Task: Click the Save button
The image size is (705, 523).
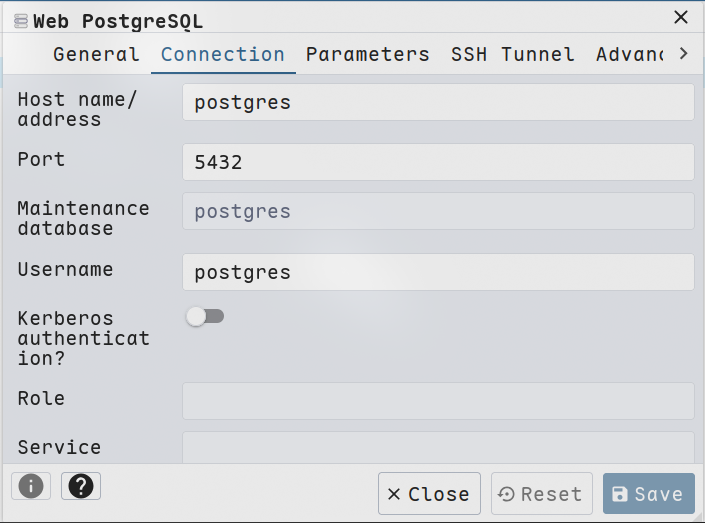Action: click(x=648, y=494)
